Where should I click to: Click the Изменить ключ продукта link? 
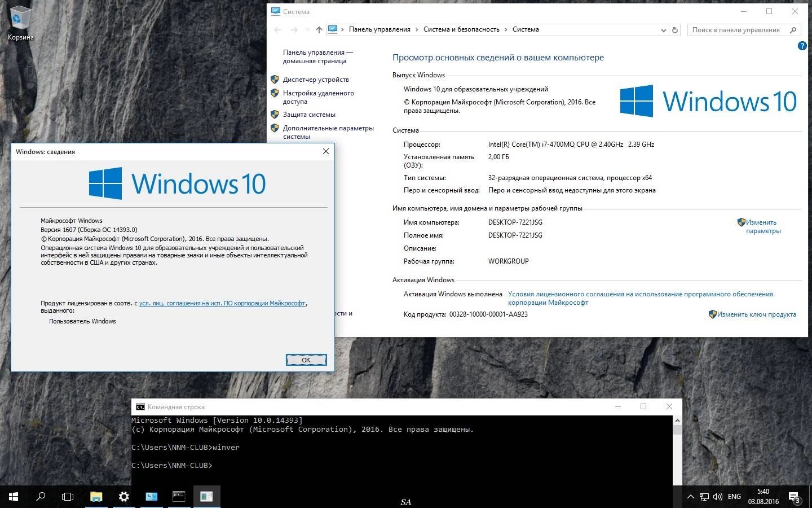coord(757,314)
